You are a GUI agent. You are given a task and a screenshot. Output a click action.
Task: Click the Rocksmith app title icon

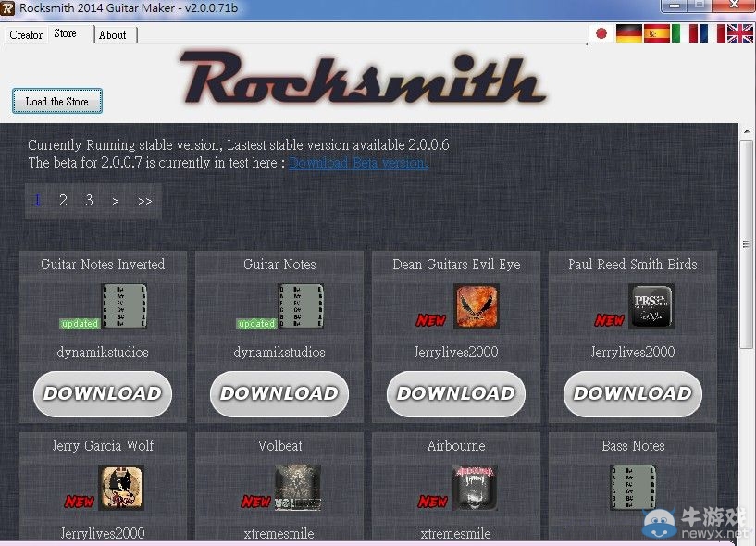click(7, 7)
